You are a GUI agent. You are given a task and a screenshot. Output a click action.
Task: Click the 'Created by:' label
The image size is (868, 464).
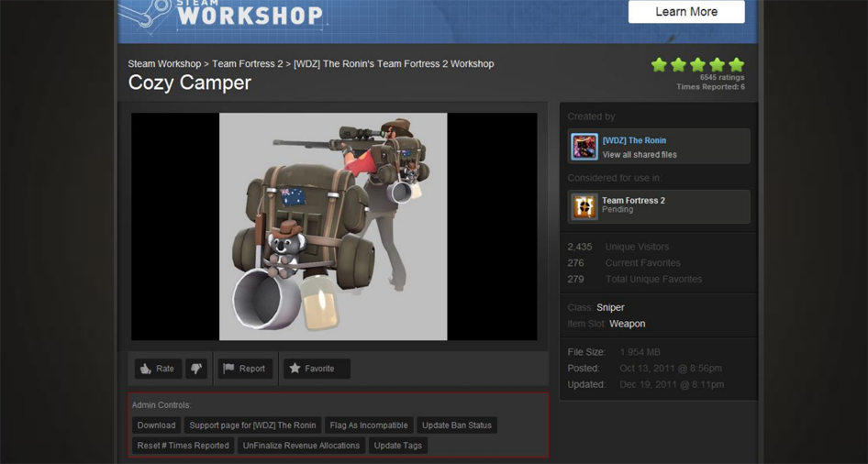(x=592, y=116)
